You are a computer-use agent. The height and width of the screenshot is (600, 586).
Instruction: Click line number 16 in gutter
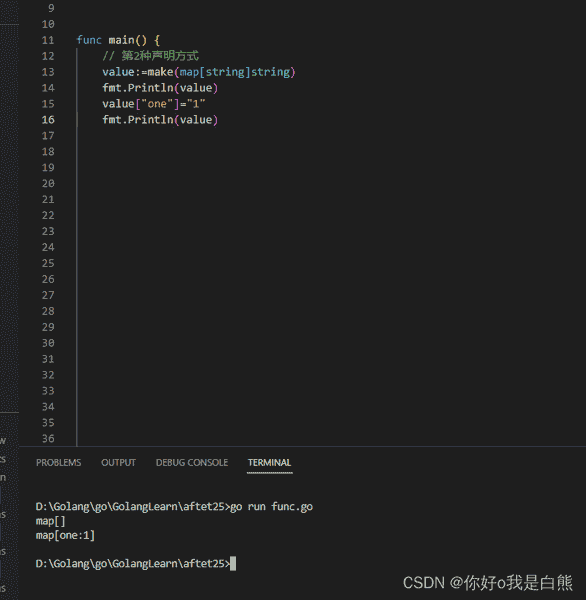point(48,120)
